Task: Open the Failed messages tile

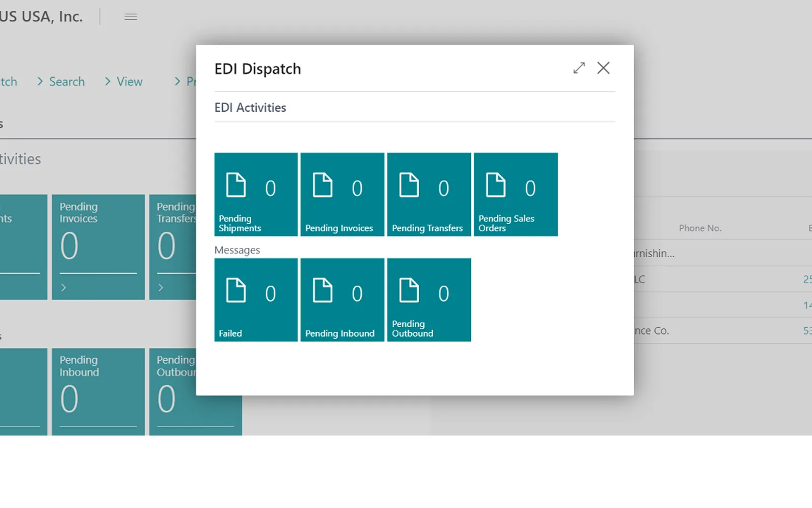Action: 256,300
